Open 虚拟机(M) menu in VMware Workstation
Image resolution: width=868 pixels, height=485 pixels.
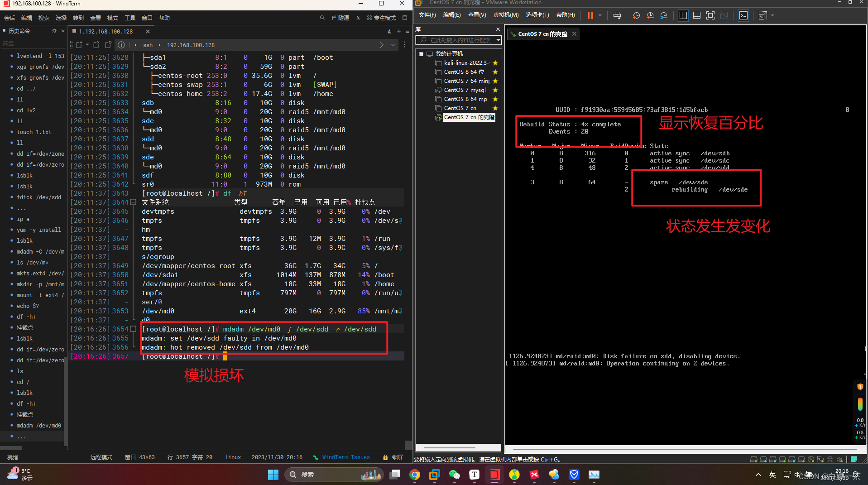point(506,15)
